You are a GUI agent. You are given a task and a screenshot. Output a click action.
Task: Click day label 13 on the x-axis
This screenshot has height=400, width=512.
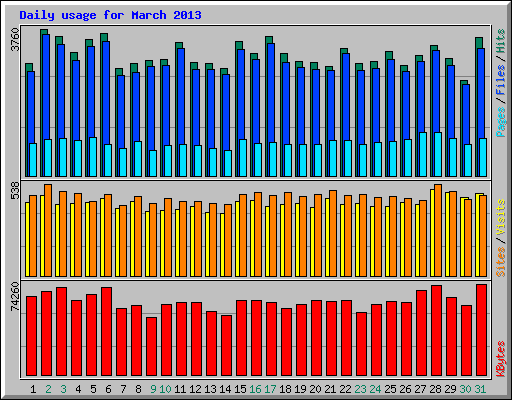pyautogui.click(x=210, y=389)
